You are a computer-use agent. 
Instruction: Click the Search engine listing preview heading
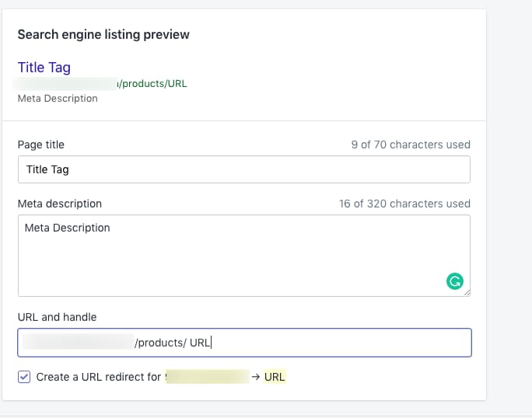point(103,34)
